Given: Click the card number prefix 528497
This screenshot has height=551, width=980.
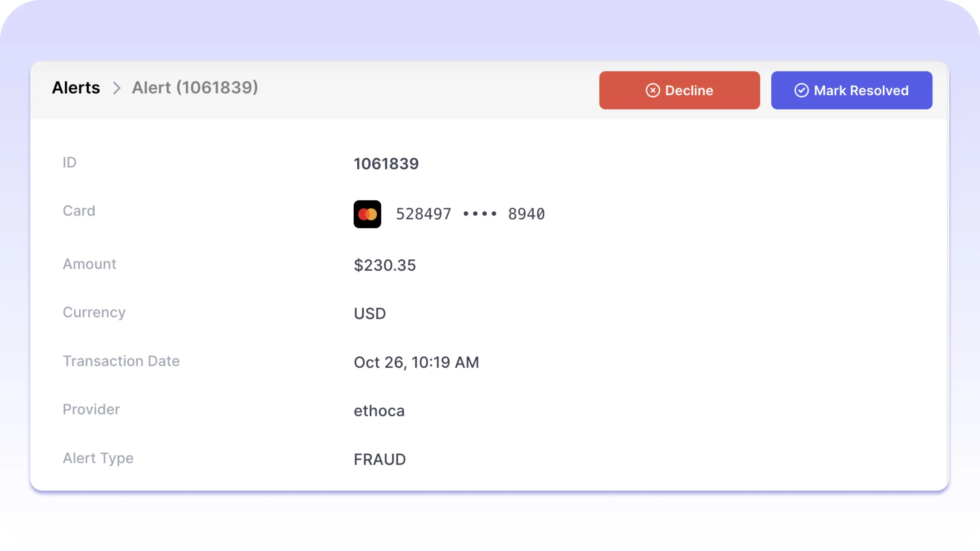Looking at the screenshot, I should 423,214.
